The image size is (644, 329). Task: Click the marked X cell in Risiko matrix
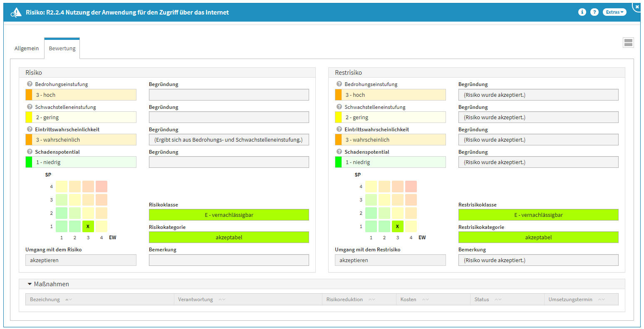[x=88, y=226]
